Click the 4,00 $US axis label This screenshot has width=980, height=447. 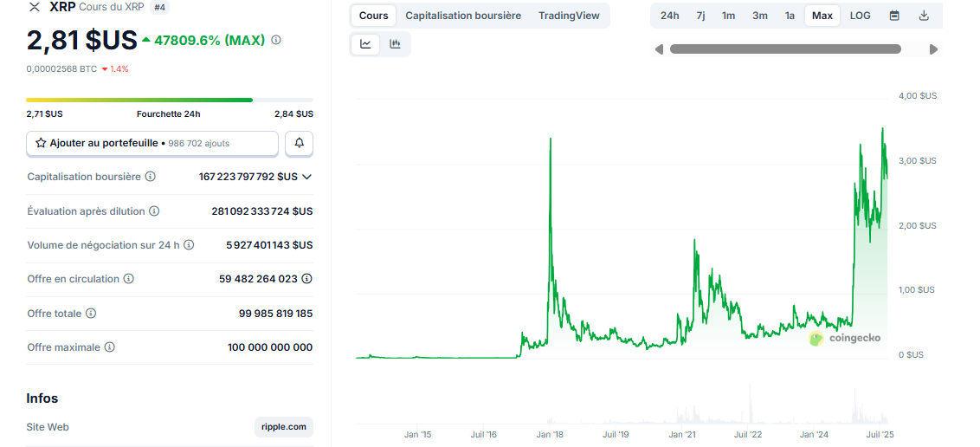coord(919,95)
